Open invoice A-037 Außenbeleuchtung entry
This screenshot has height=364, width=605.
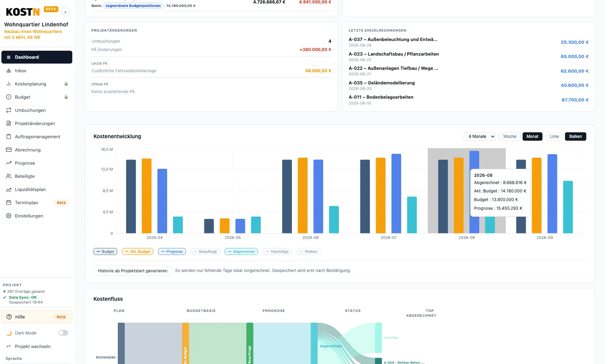(x=468, y=42)
